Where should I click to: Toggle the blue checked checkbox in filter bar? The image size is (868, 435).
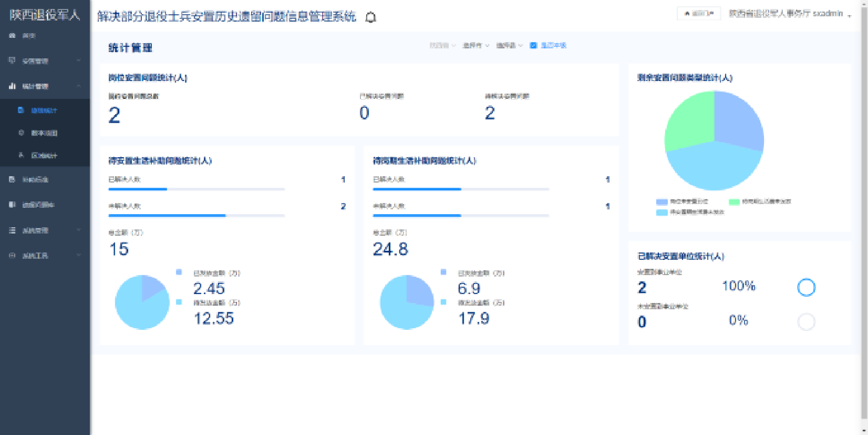pyautogui.click(x=533, y=46)
